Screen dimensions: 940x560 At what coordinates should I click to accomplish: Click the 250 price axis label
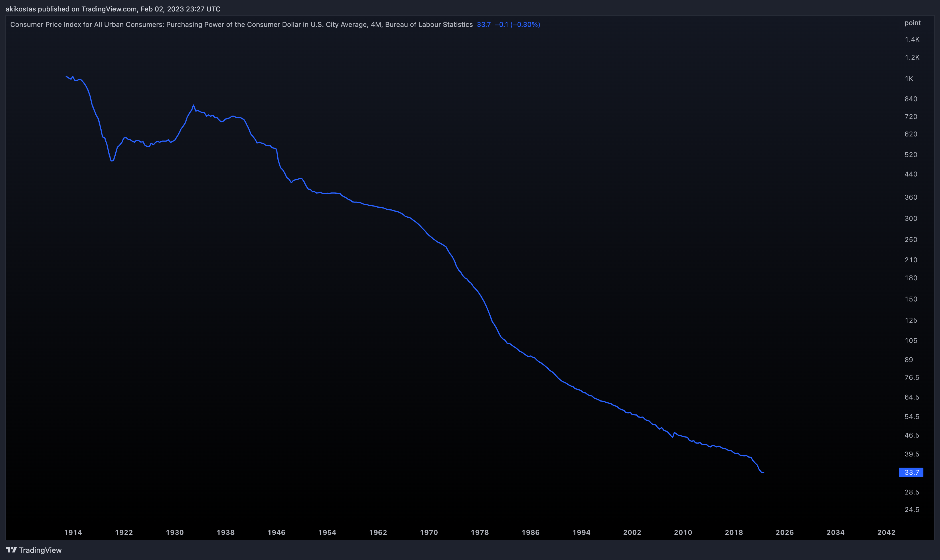click(x=911, y=240)
